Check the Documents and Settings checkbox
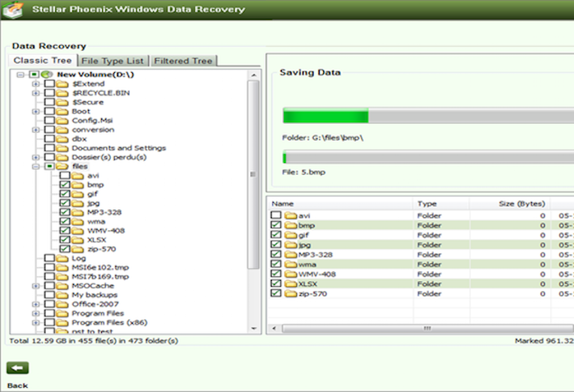The height and width of the screenshot is (392, 574). point(49,148)
